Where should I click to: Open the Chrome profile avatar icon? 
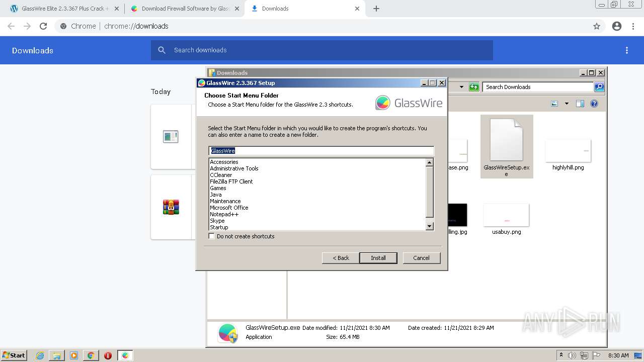click(617, 26)
